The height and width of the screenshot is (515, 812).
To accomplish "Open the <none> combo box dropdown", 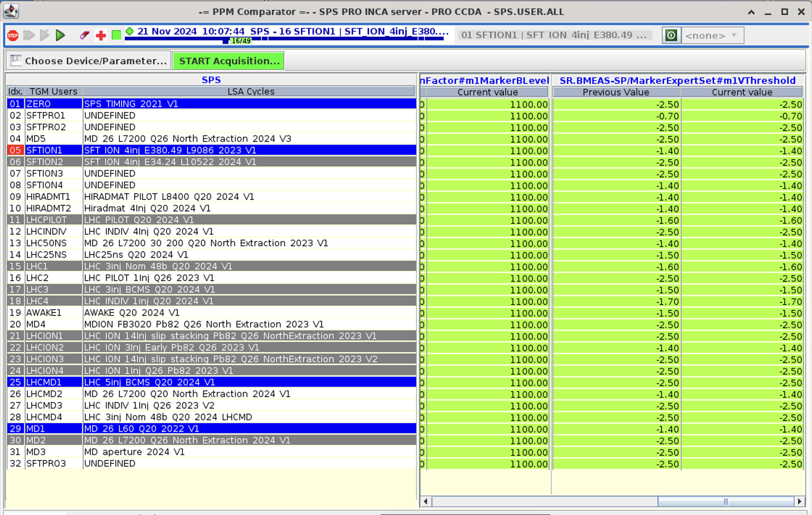I will [712, 36].
